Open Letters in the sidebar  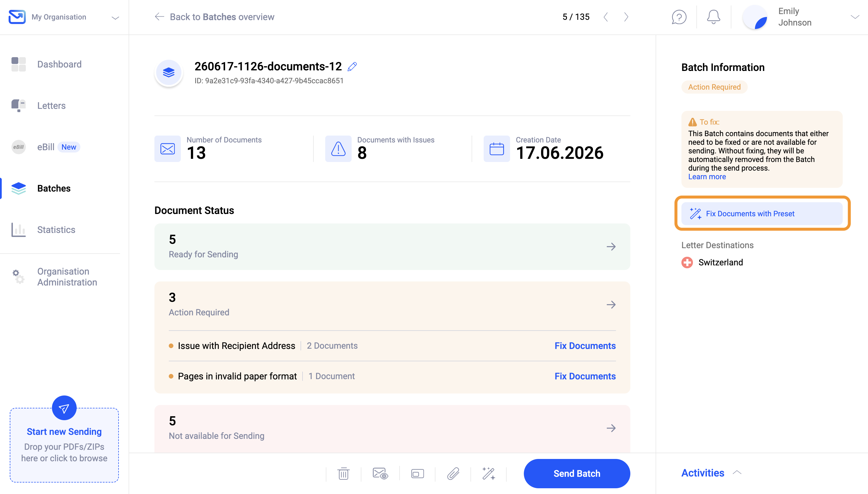pos(52,105)
